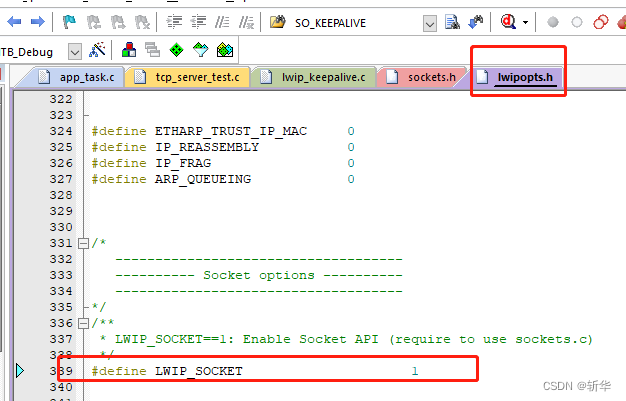The width and height of the screenshot is (626, 401).
Task: Comment out selection icon
Action: [222, 22]
